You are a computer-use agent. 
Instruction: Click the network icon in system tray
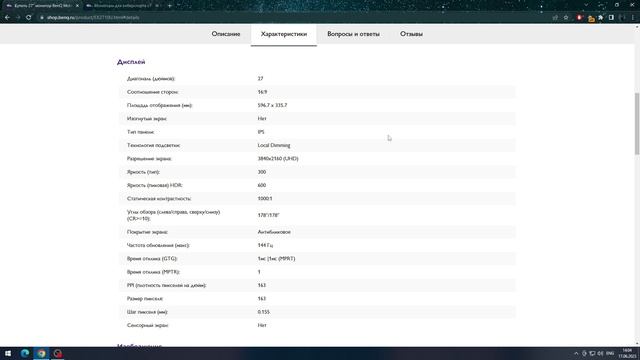click(592, 353)
